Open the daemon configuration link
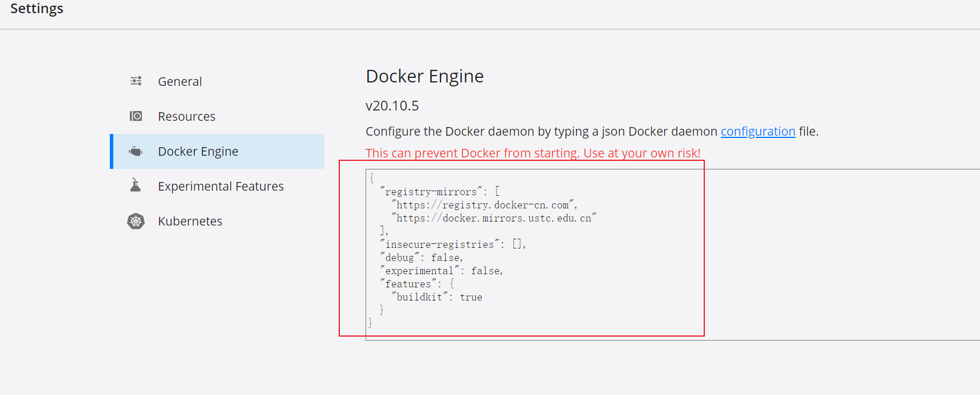Screen dimensions: 980x395 pos(757,131)
